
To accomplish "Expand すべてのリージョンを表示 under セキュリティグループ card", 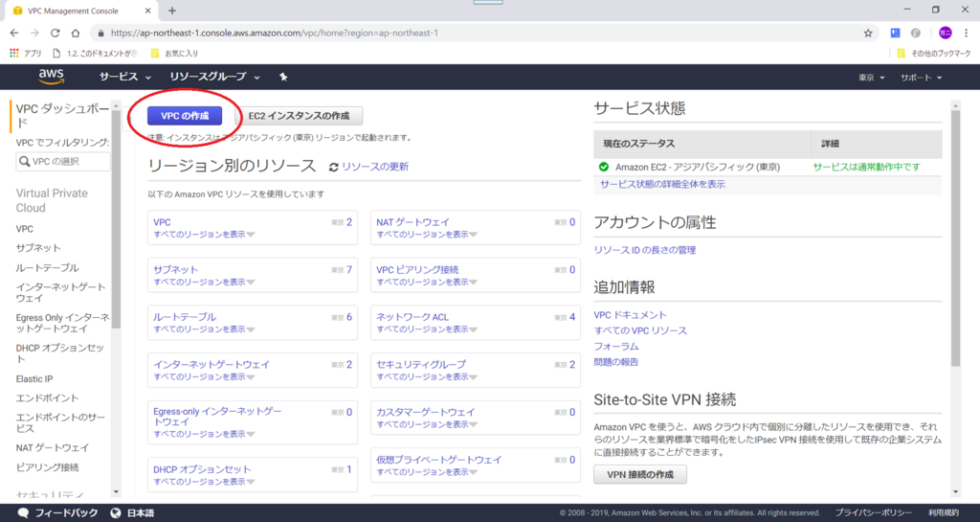I will click(x=426, y=376).
